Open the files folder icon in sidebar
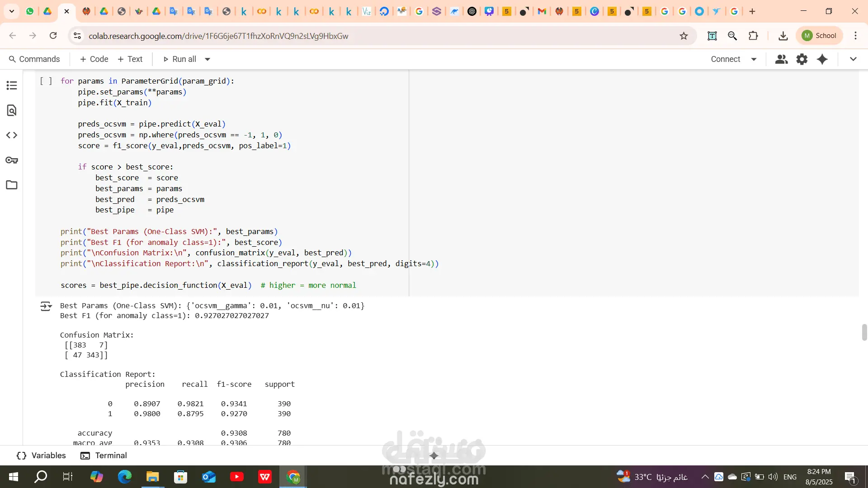This screenshot has width=868, height=488. click(x=12, y=185)
